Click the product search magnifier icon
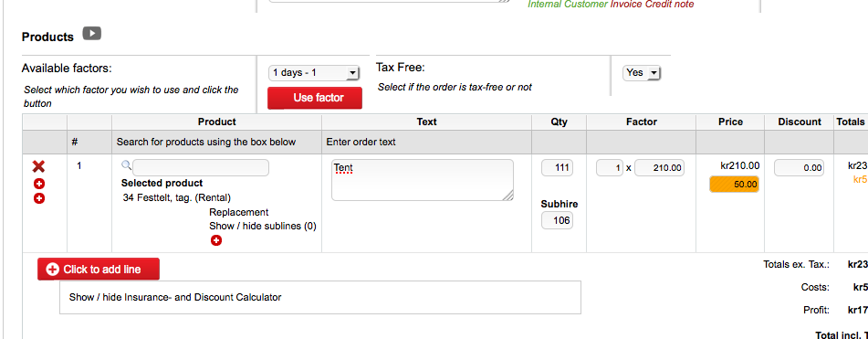 click(x=126, y=165)
